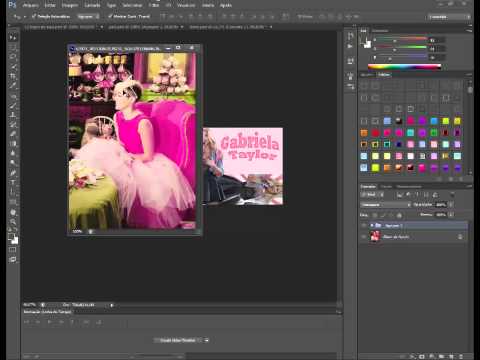Open the Color panel options menu
The width and height of the screenshot is (480, 360).
click(x=469, y=31)
